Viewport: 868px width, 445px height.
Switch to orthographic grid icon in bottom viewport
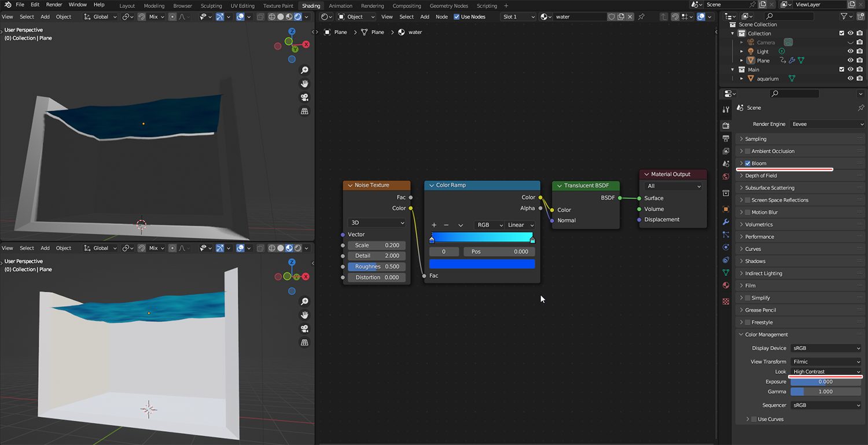[x=304, y=343]
